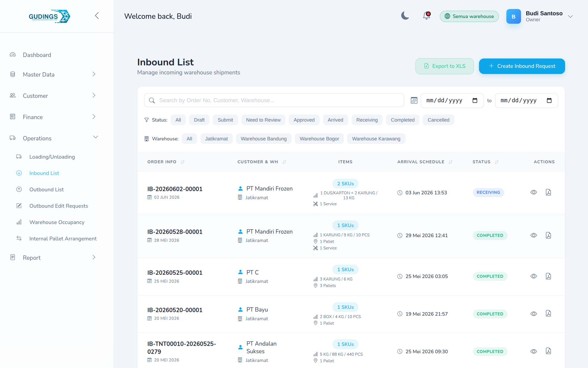588x368 pixels.
Task: Collapse the sidebar with the left chevron
Action: coord(97,16)
